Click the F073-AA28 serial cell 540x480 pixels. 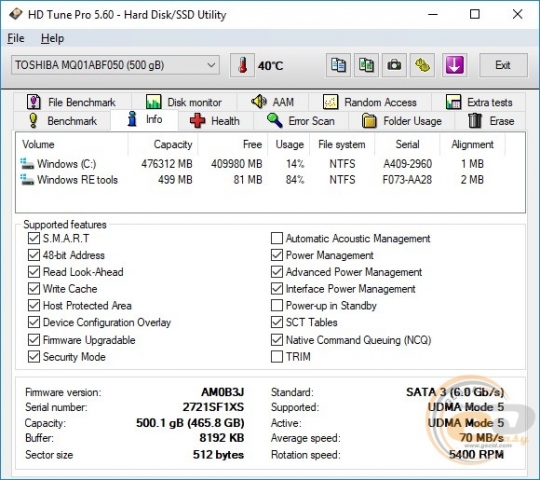(x=407, y=180)
